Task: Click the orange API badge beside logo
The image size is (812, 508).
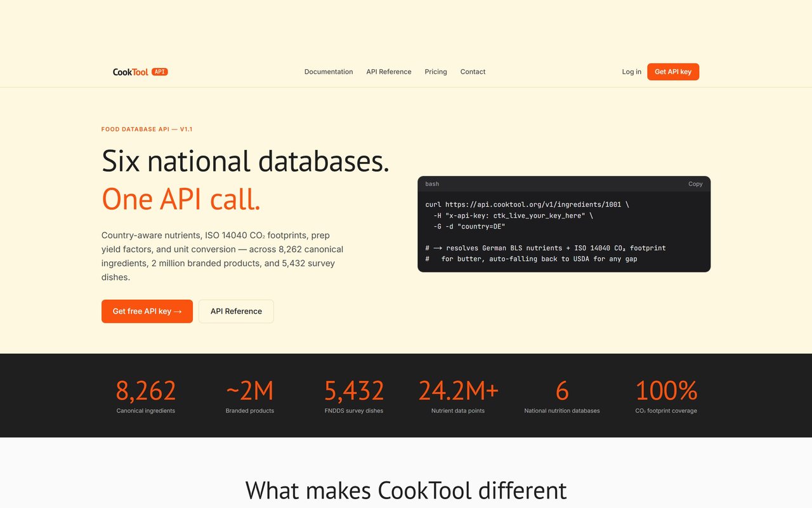Action: click(x=160, y=72)
